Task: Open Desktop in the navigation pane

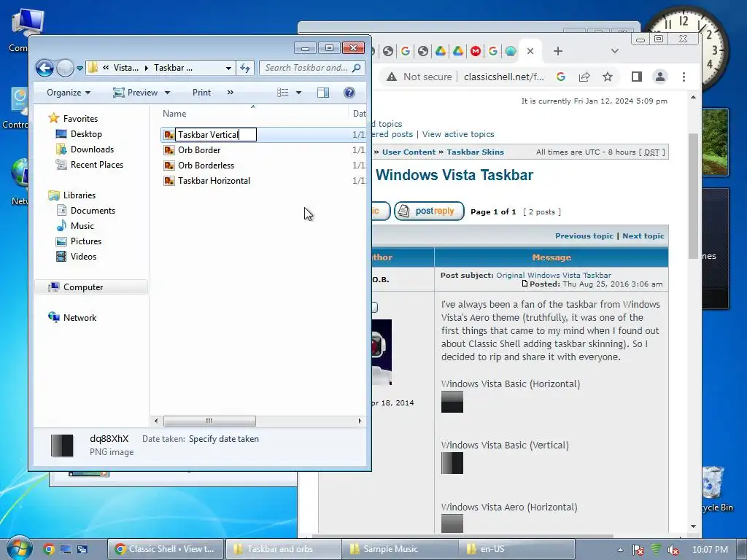Action: pyautogui.click(x=86, y=134)
